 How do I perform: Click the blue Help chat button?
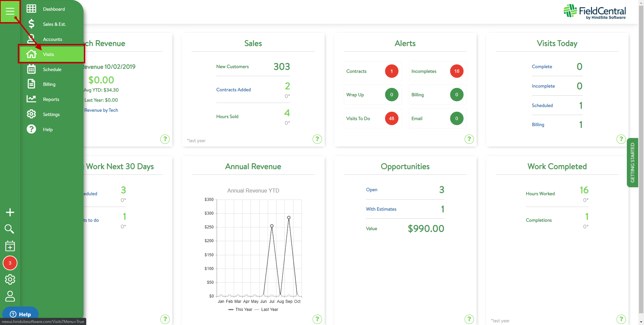tap(20, 314)
